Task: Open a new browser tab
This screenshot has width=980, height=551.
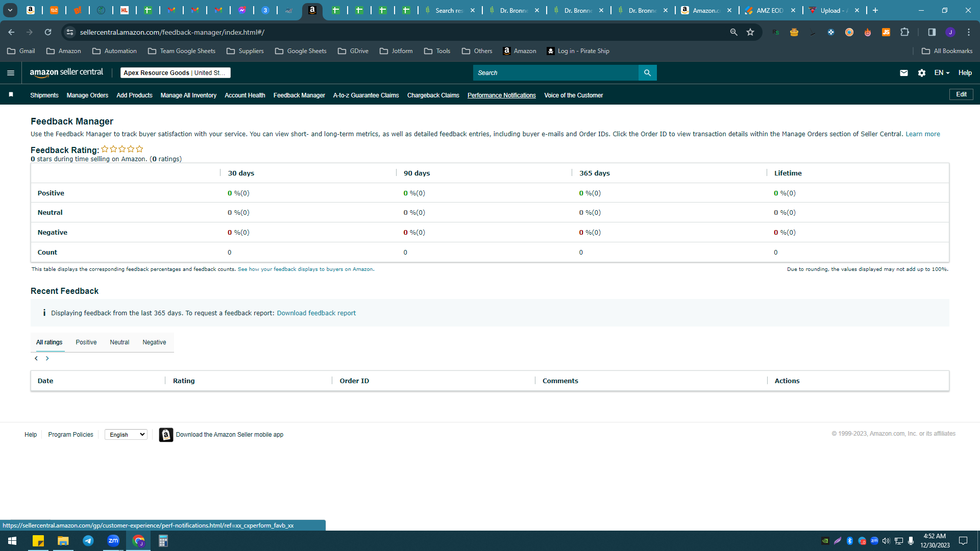Action: (x=875, y=10)
